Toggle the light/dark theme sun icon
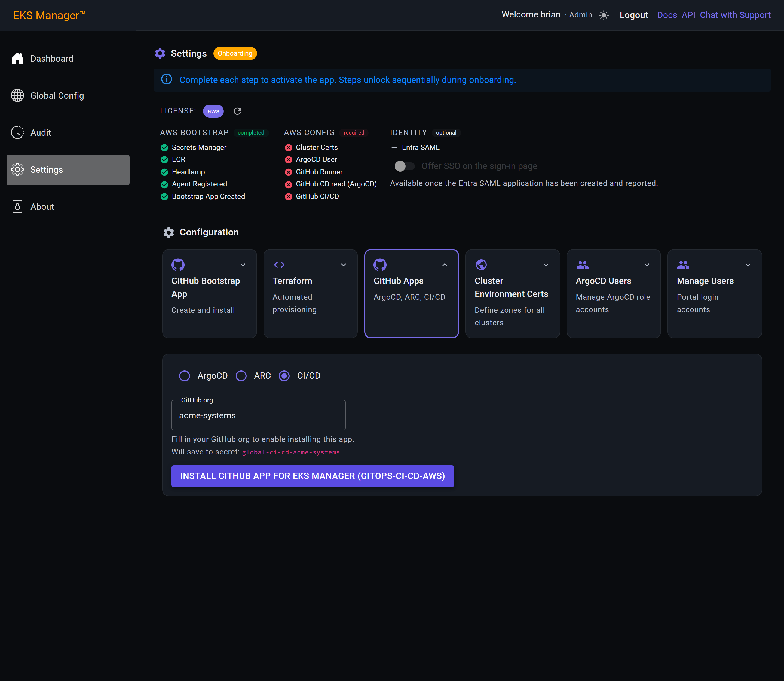784x681 pixels. [x=604, y=15]
